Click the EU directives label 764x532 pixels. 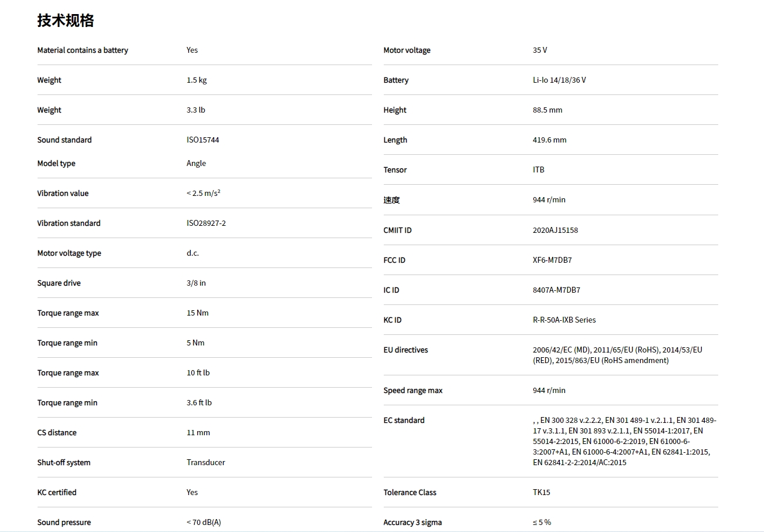405,350
